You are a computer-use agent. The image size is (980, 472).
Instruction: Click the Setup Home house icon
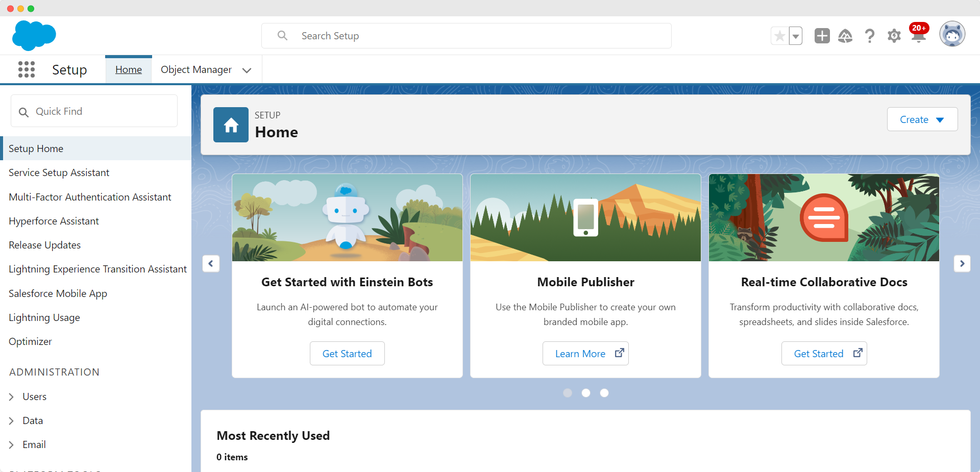[x=231, y=125]
